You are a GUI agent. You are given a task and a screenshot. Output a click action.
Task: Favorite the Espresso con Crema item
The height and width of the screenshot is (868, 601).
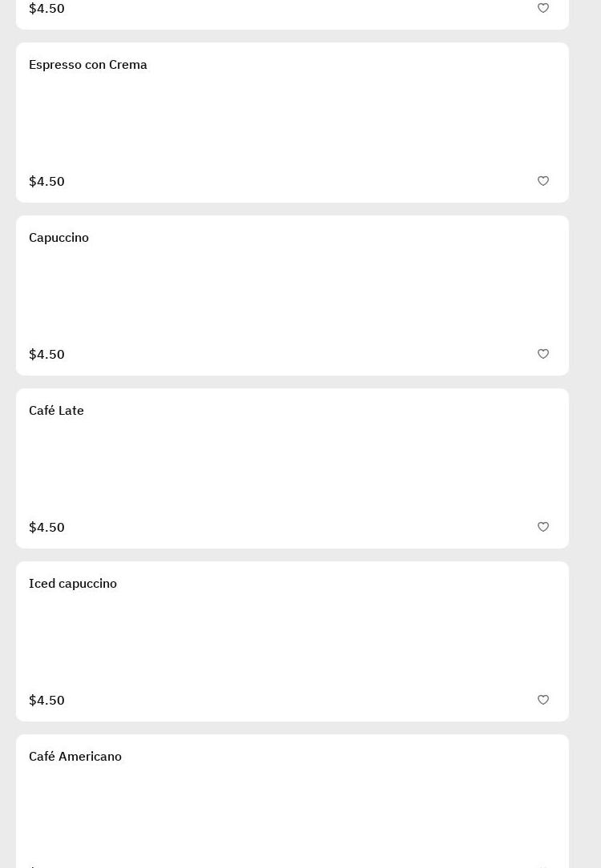pyautogui.click(x=543, y=182)
